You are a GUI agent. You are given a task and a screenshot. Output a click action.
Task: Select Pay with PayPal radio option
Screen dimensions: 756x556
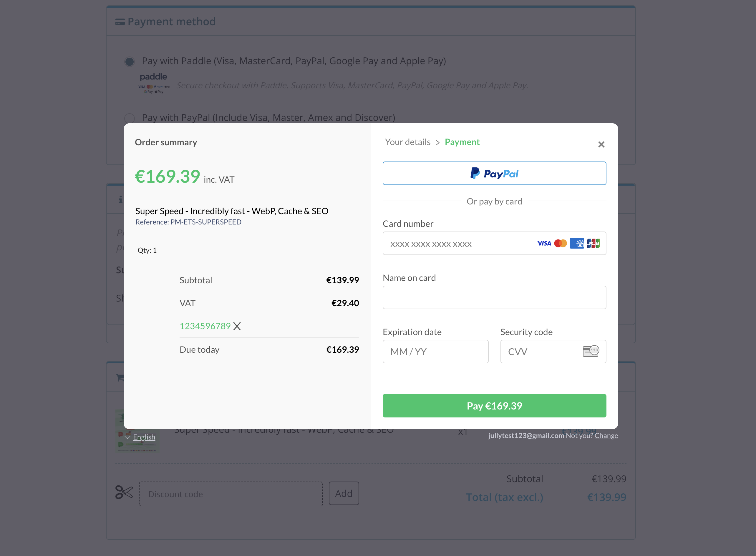(x=130, y=118)
